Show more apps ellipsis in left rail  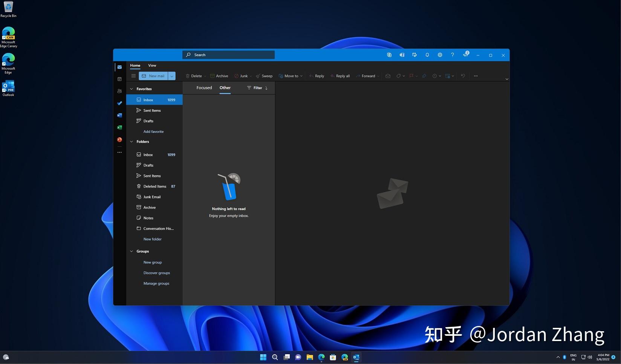(119, 152)
